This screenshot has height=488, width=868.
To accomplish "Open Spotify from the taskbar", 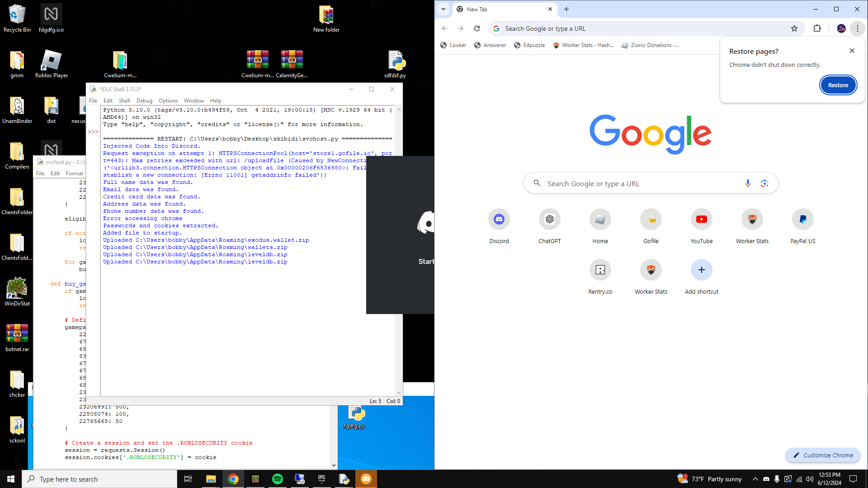I will [x=278, y=479].
